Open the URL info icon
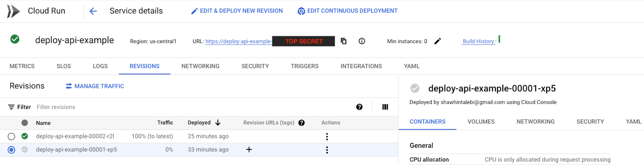The height and width of the screenshot is (165, 644). pos(362,41)
